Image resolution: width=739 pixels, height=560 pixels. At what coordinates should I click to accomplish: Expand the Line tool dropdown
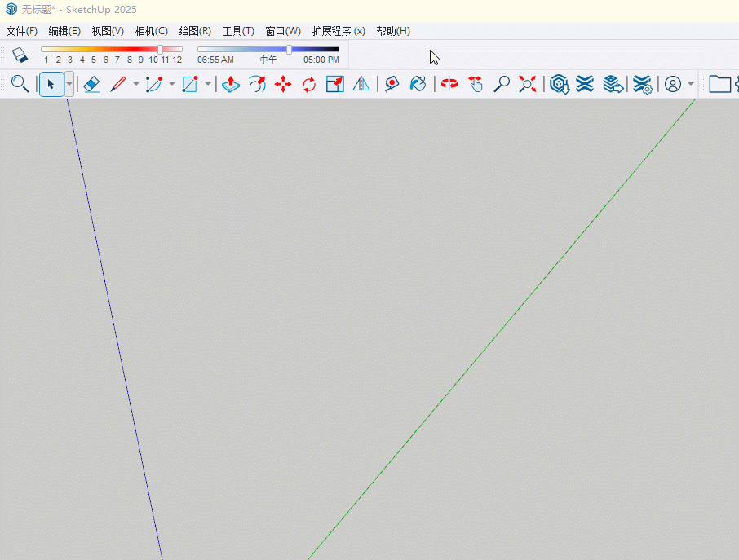135,84
